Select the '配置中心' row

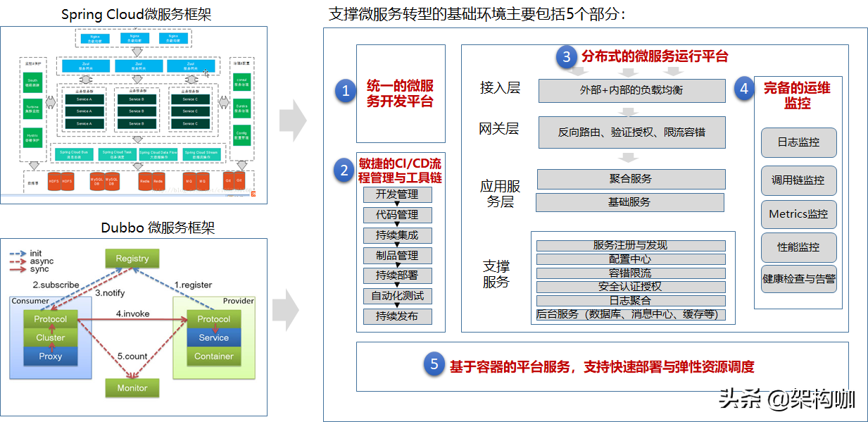coord(631,259)
